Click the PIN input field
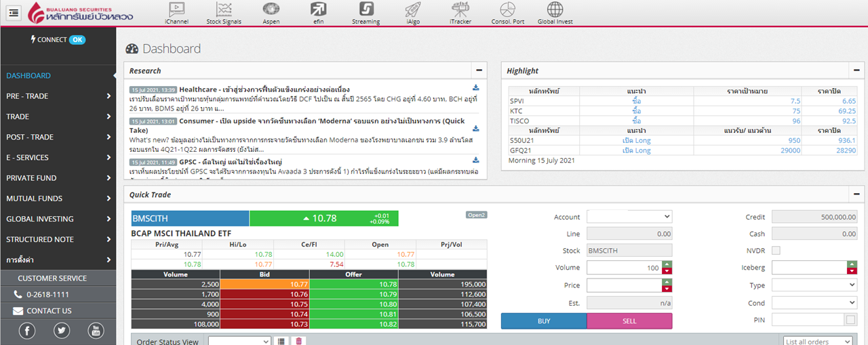Screen dimensions: 868x345 click(x=808, y=320)
